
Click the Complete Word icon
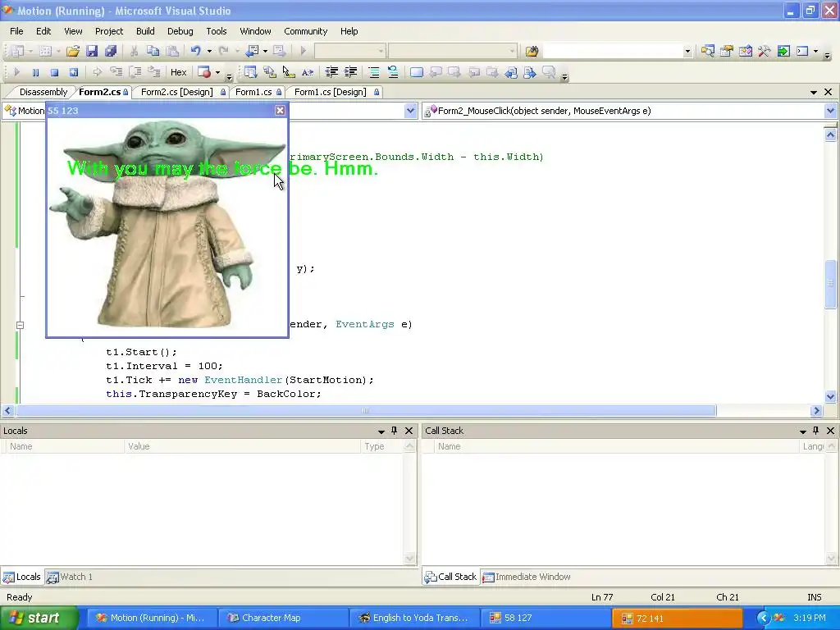coord(308,72)
